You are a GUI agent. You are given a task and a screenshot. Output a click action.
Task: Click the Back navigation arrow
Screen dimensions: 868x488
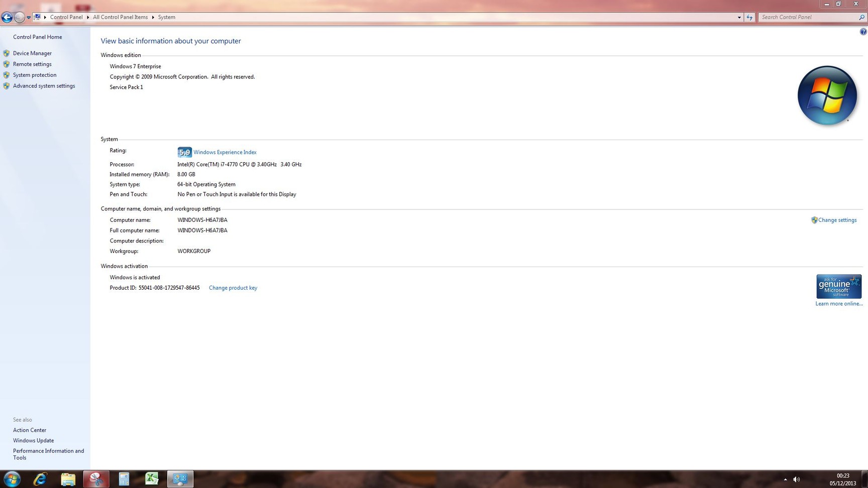(7, 17)
